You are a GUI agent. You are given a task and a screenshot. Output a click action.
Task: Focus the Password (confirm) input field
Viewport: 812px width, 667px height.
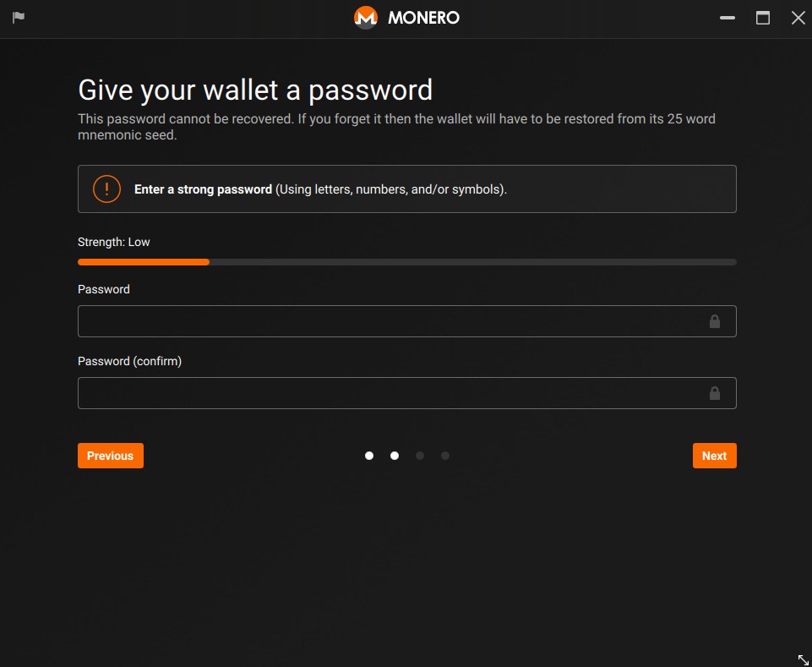tap(407, 393)
